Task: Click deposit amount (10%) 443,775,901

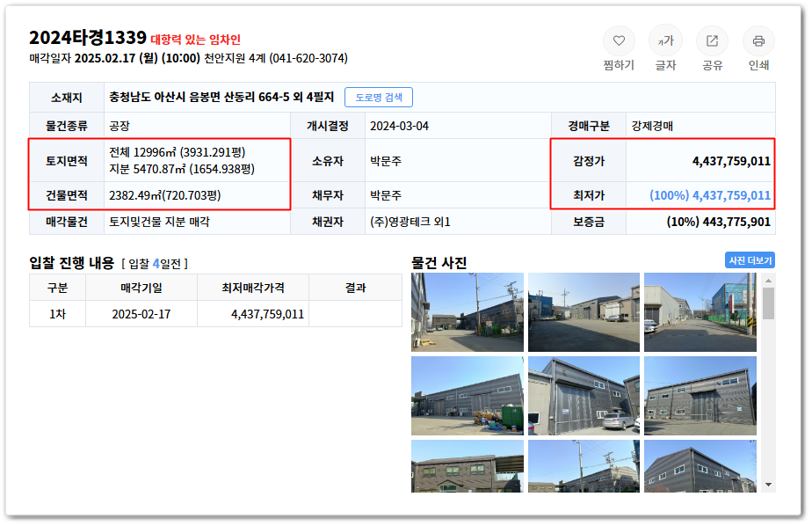Action: point(718,222)
